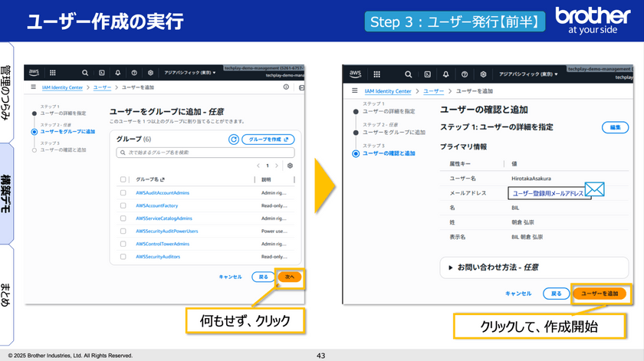Viewport: 644px width, 361px height.
Task: Click the search magnifier in left AWS header
Action: coord(87,74)
